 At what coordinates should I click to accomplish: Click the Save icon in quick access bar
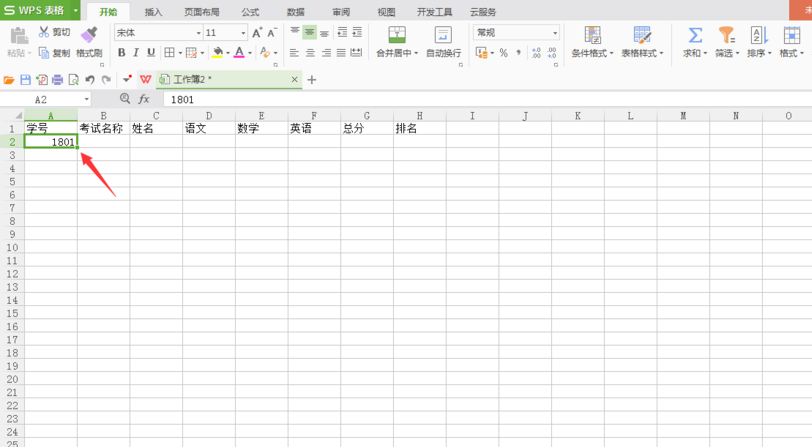coord(26,80)
